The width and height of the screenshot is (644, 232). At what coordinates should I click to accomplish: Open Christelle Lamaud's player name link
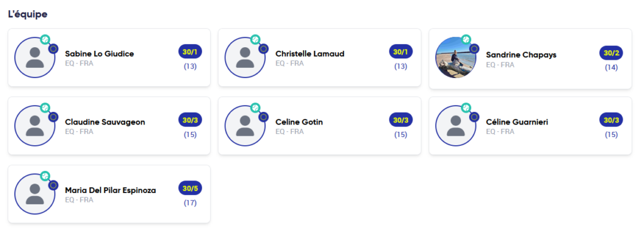point(310,54)
